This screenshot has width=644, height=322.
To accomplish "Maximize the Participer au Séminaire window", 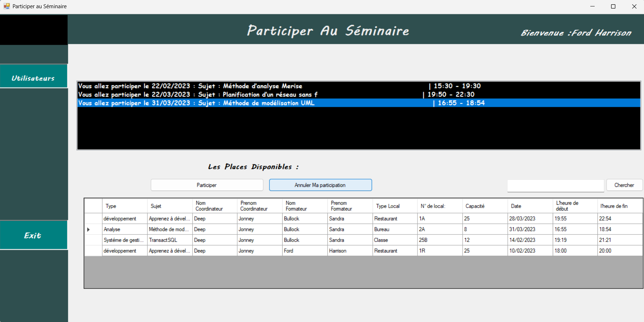I will coord(613,6).
